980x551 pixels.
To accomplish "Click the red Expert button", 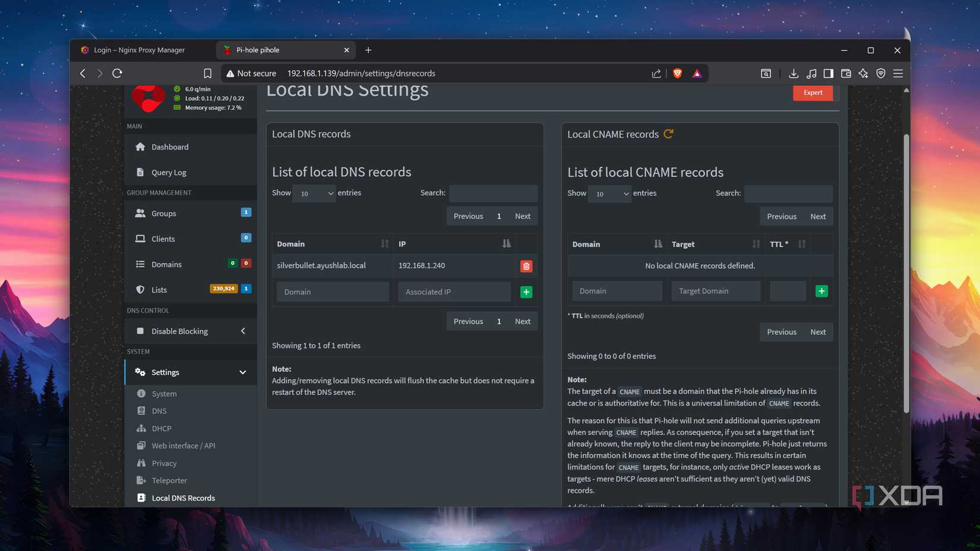I will pyautogui.click(x=813, y=93).
